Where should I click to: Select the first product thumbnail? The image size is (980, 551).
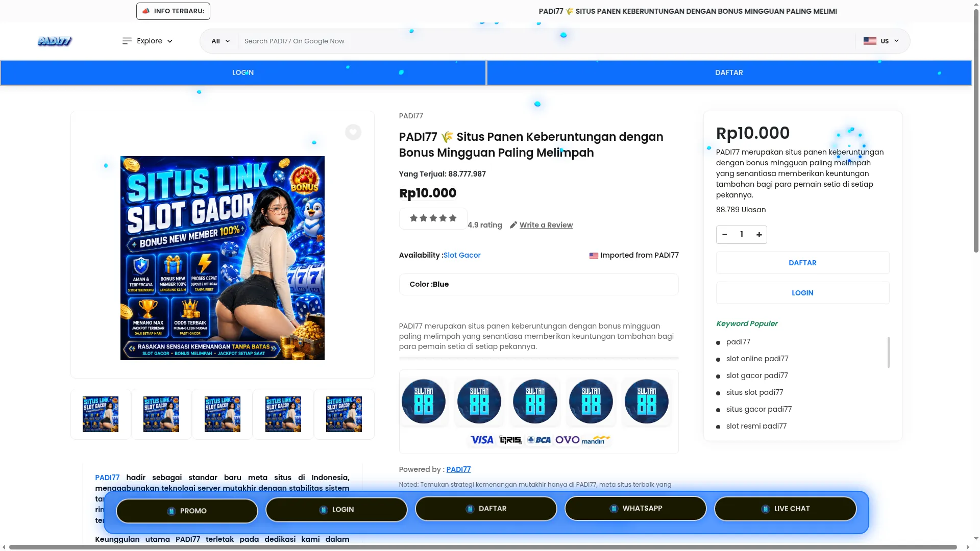tap(101, 414)
